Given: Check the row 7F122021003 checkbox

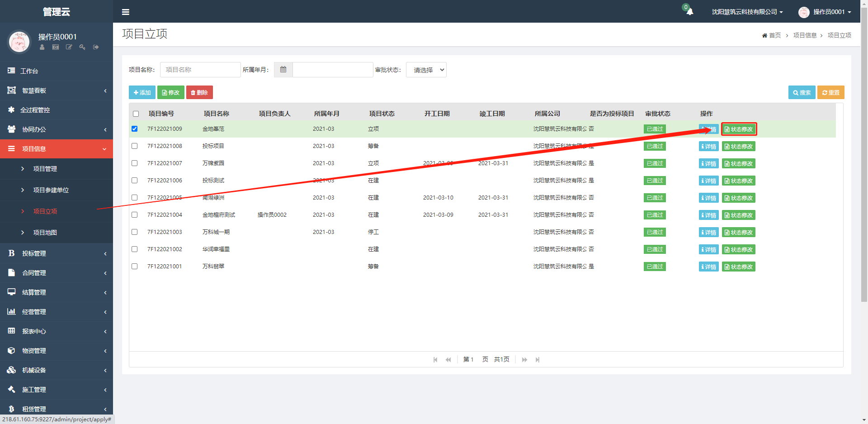Looking at the screenshot, I should click(x=134, y=232).
